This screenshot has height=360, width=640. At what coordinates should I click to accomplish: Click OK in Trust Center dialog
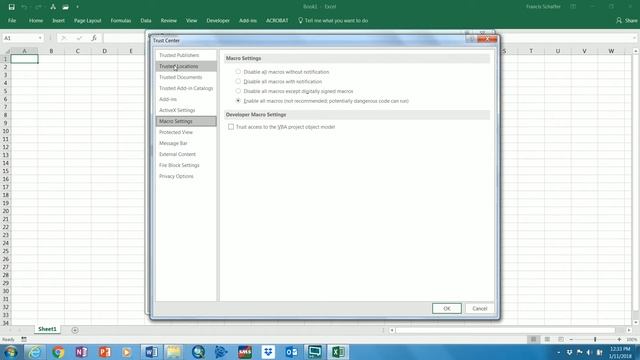(x=447, y=309)
